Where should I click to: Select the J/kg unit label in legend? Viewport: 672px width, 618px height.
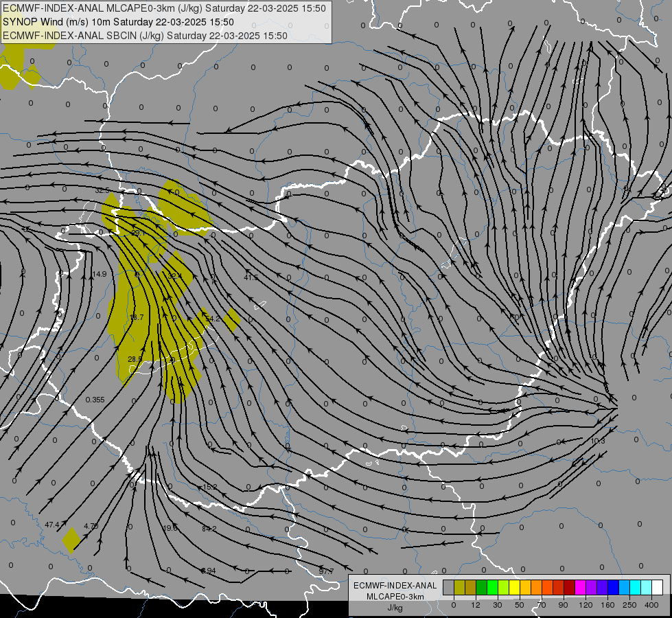tap(395, 608)
